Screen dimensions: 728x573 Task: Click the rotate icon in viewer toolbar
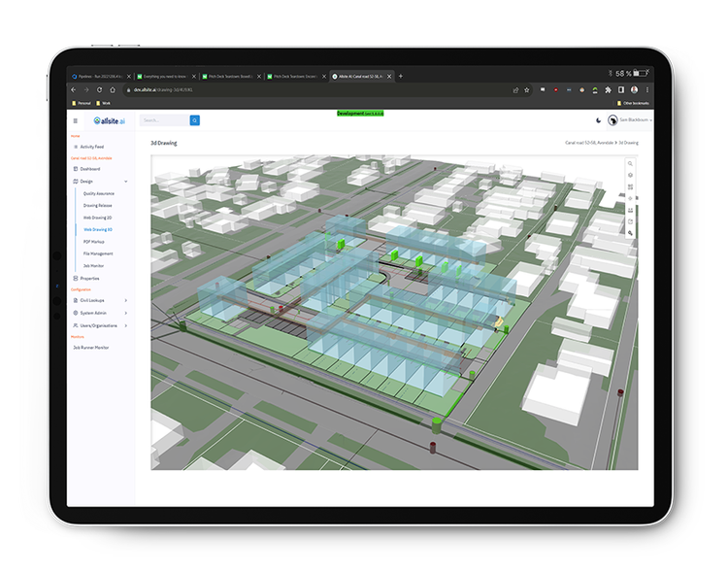[630, 221]
